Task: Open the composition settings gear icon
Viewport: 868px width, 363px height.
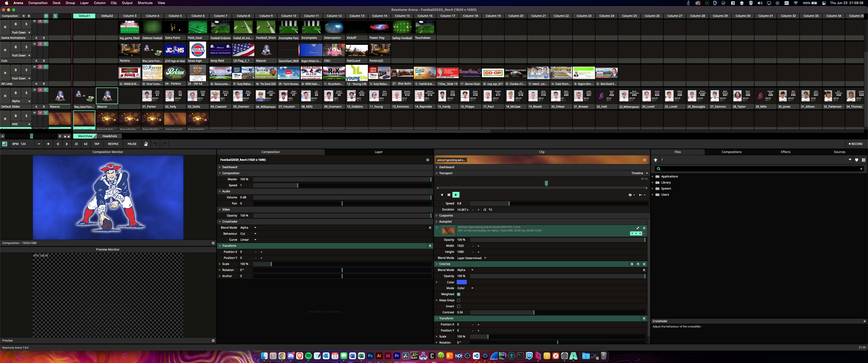Action: 428,160
